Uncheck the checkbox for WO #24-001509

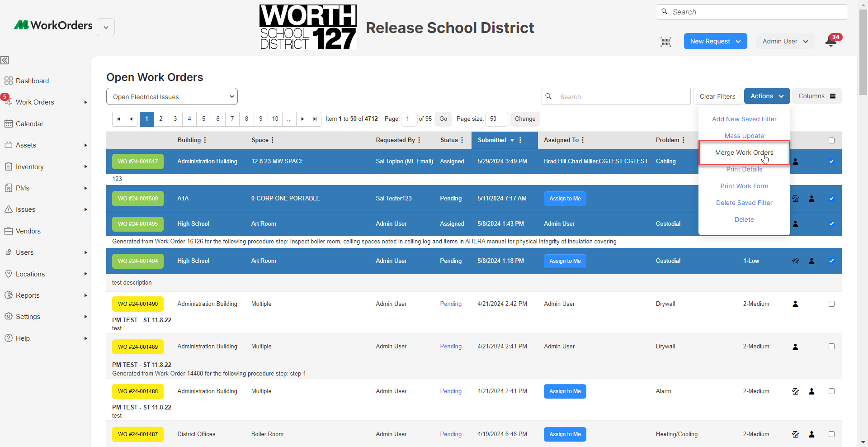click(831, 199)
